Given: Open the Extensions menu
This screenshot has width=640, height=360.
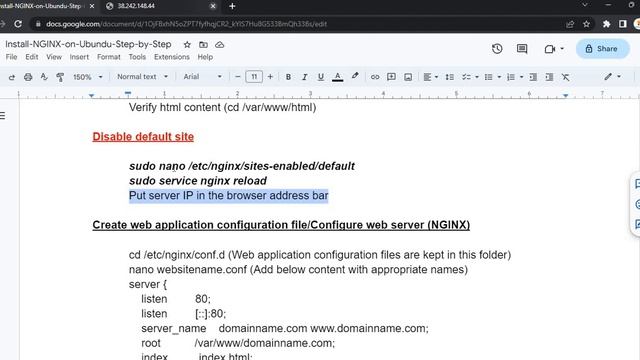Looking at the screenshot, I should (x=172, y=57).
